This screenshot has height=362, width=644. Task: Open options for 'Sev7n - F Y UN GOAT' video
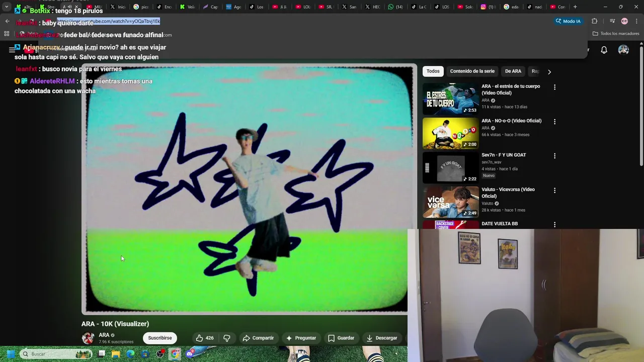pyautogui.click(x=554, y=156)
